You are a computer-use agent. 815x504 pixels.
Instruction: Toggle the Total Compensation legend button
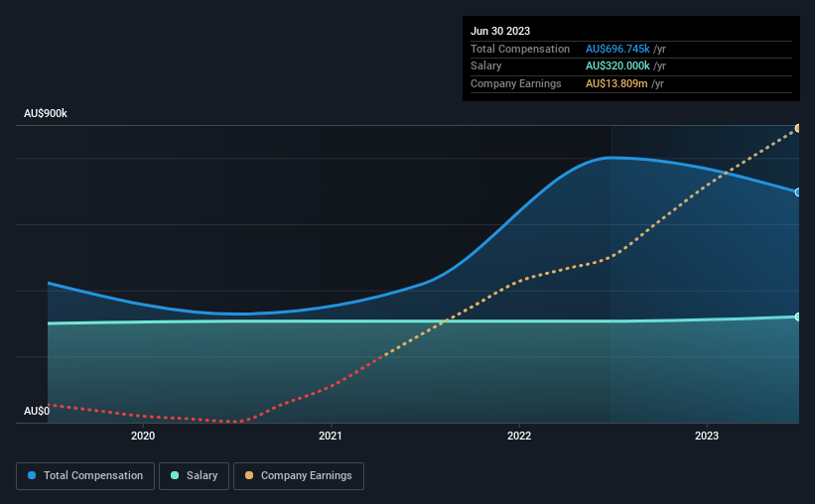pos(85,476)
